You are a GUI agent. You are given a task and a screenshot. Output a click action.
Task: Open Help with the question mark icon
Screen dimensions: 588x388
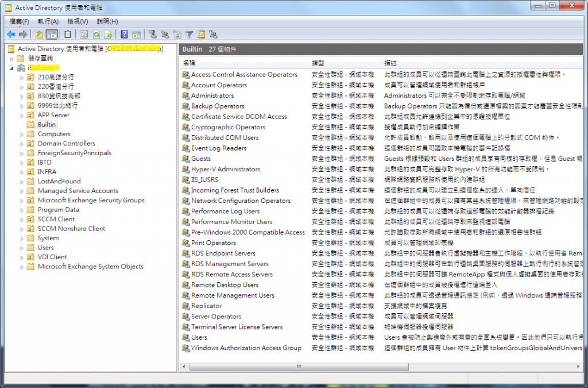tap(125, 34)
